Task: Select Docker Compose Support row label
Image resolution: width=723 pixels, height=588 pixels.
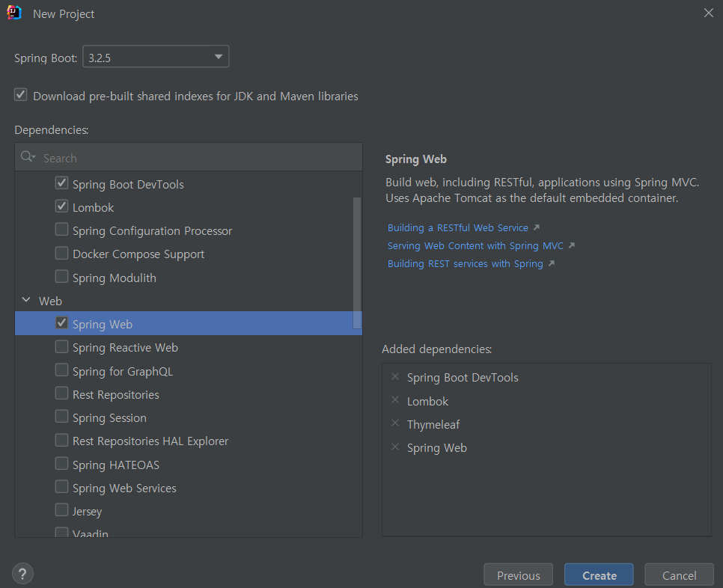Action: [x=138, y=254]
